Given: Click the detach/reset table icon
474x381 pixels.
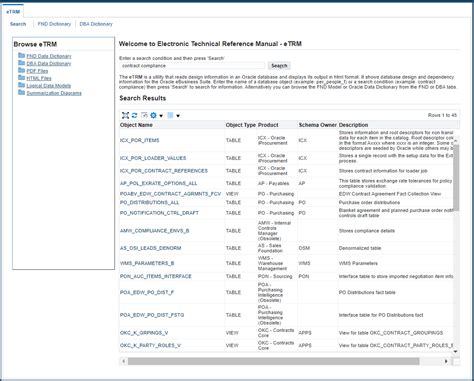Looking at the screenshot, I should pos(144,115).
